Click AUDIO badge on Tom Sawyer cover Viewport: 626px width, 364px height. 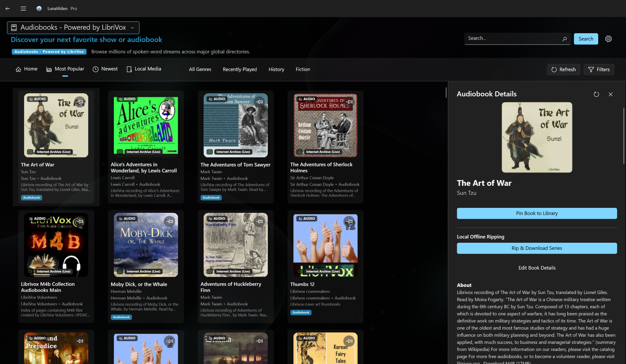point(217,99)
